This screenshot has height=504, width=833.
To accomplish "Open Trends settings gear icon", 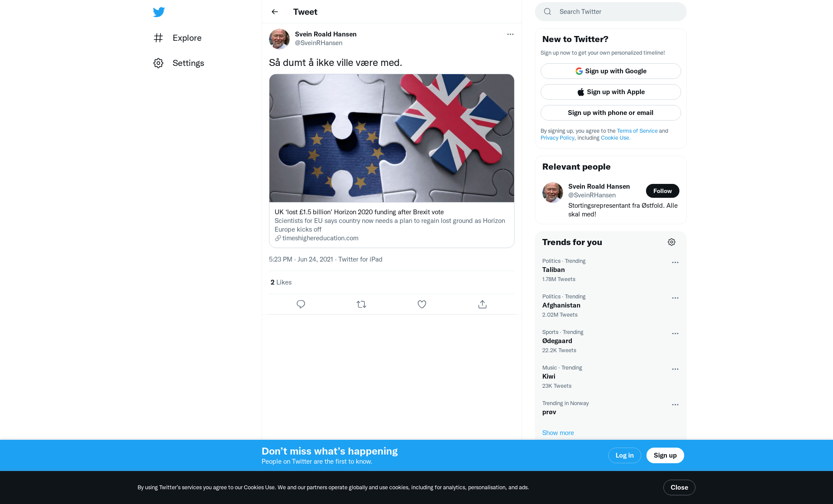I will 672,242.
